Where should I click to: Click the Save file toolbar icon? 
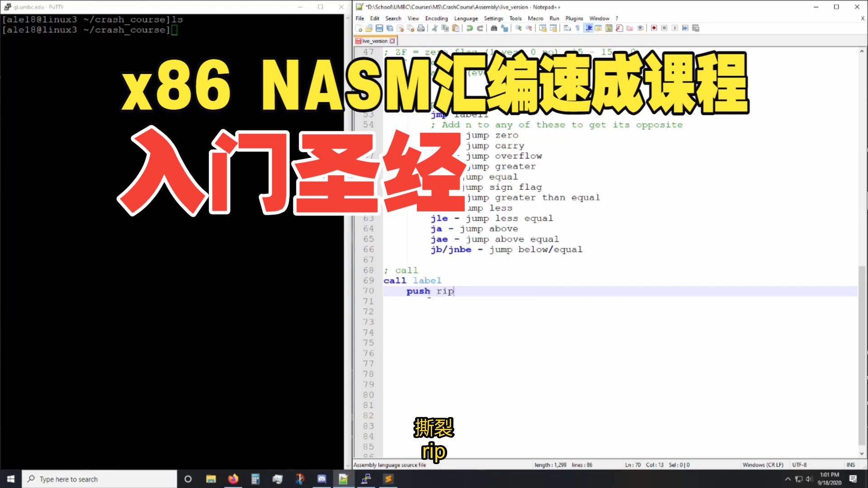pos(379,28)
